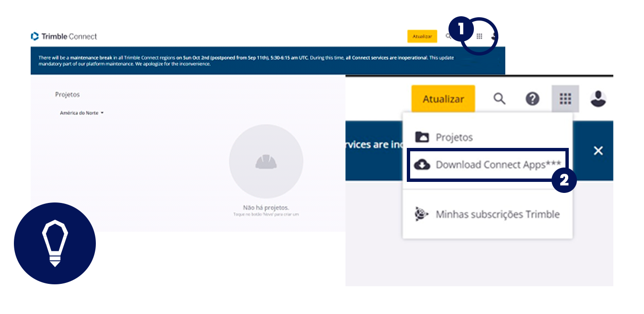
Task: Click the folder icon beside Projetos
Action: click(422, 137)
